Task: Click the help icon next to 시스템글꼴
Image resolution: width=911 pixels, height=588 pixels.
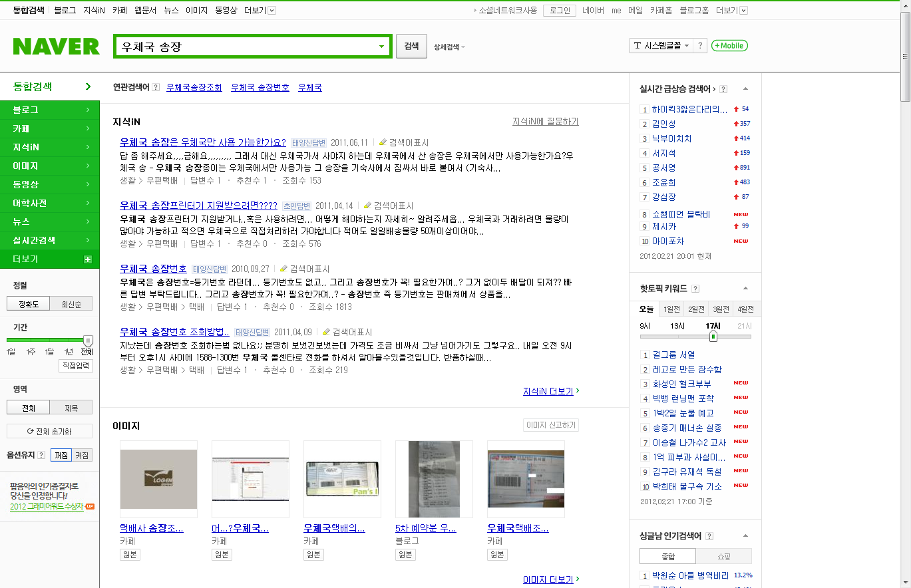Action: (700, 45)
